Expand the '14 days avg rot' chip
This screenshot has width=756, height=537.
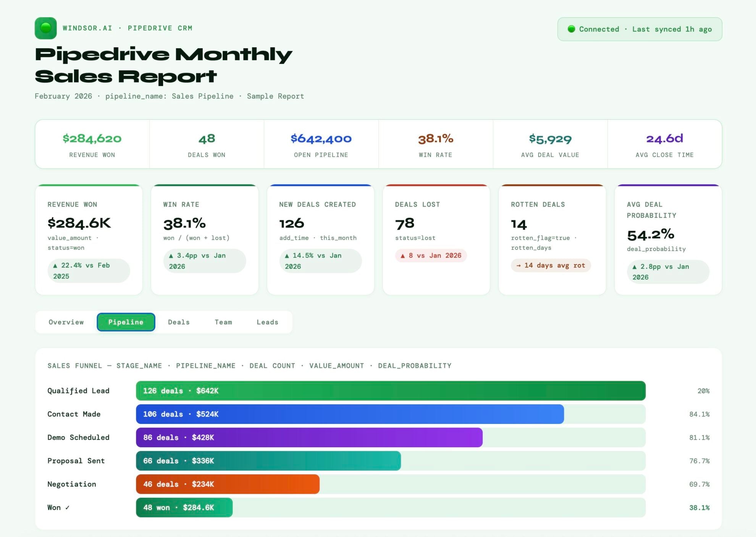click(551, 265)
